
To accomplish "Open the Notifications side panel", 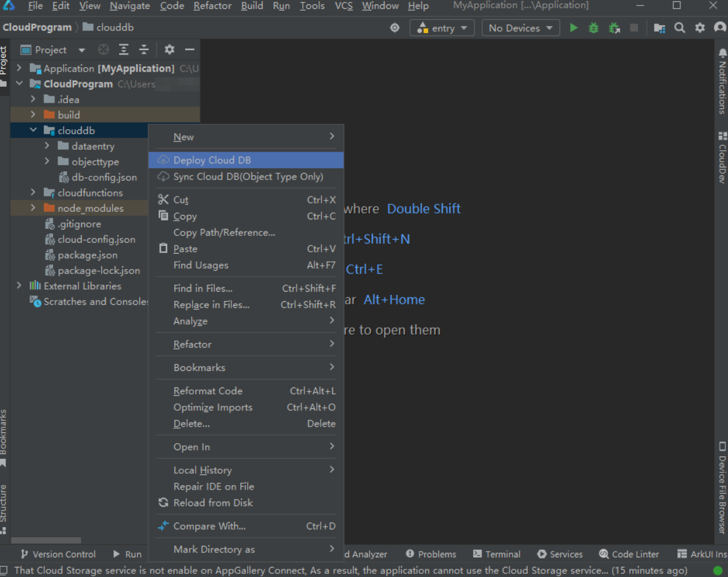I will (x=722, y=81).
